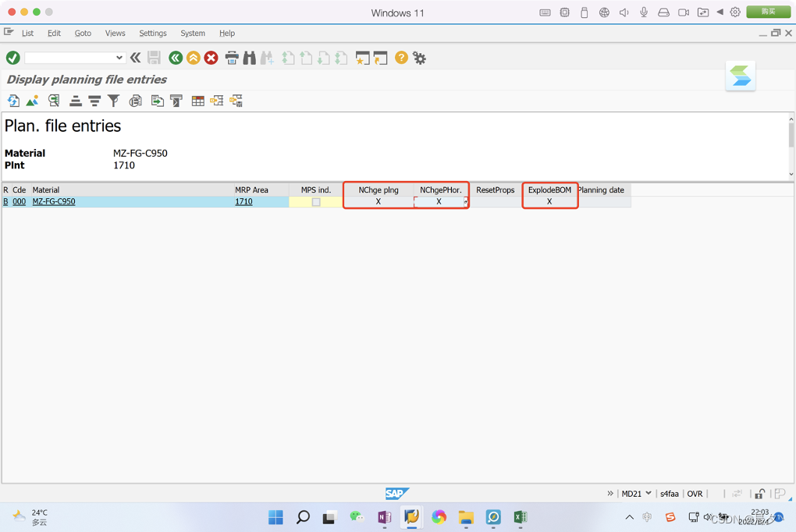
Task: Open the Settings menu
Action: point(152,33)
